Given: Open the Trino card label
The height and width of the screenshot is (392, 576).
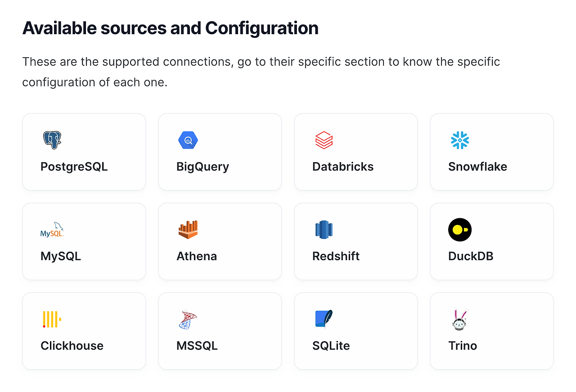Looking at the screenshot, I should [463, 346].
